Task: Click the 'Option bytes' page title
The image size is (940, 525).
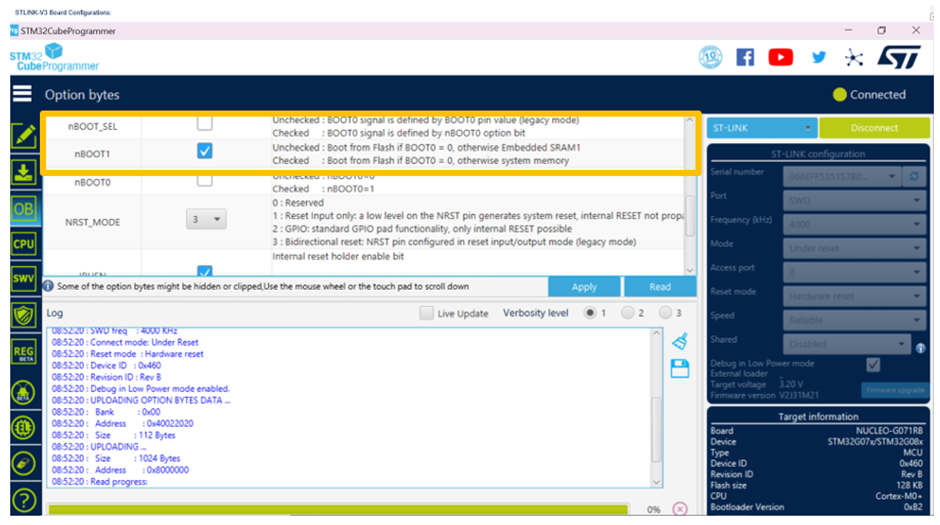Action: pos(82,95)
